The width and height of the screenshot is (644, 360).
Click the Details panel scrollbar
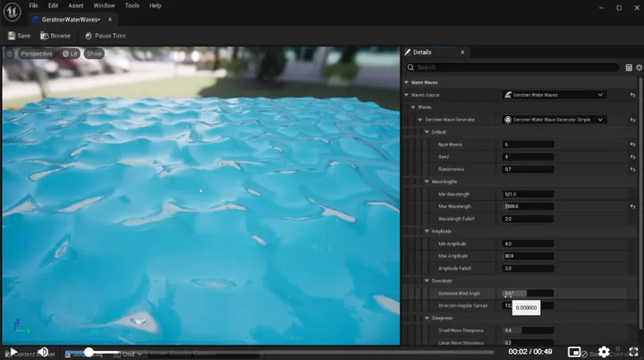(x=640, y=203)
